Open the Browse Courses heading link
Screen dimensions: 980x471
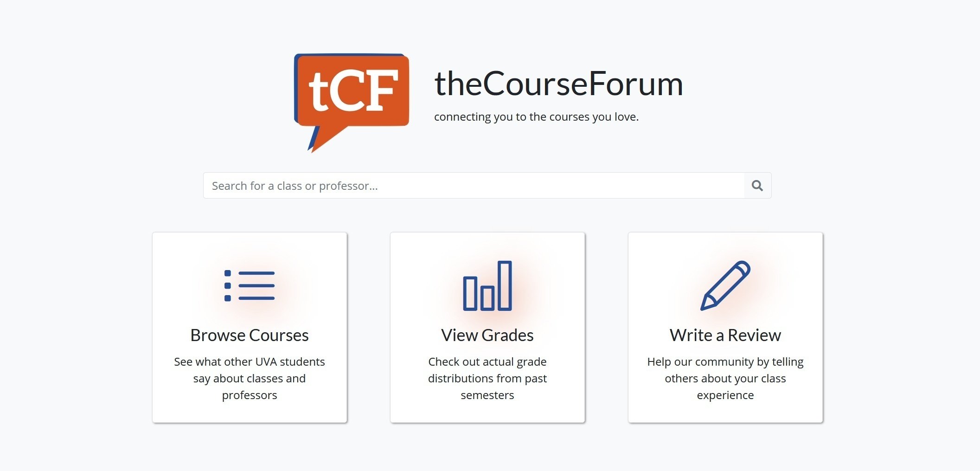pyautogui.click(x=250, y=335)
